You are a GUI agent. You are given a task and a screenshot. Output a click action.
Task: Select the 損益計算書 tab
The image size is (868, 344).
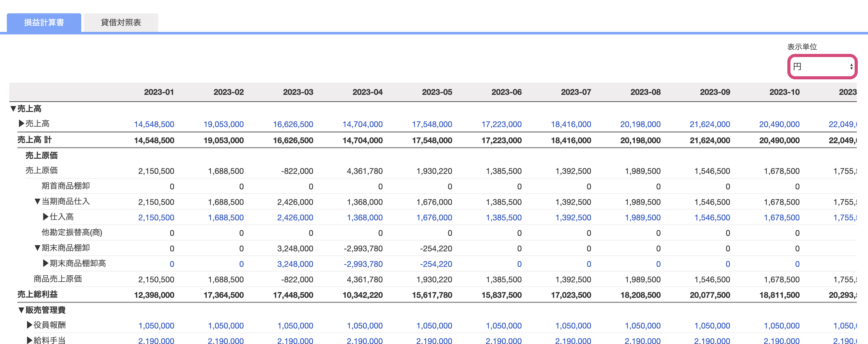coord(44,23)
